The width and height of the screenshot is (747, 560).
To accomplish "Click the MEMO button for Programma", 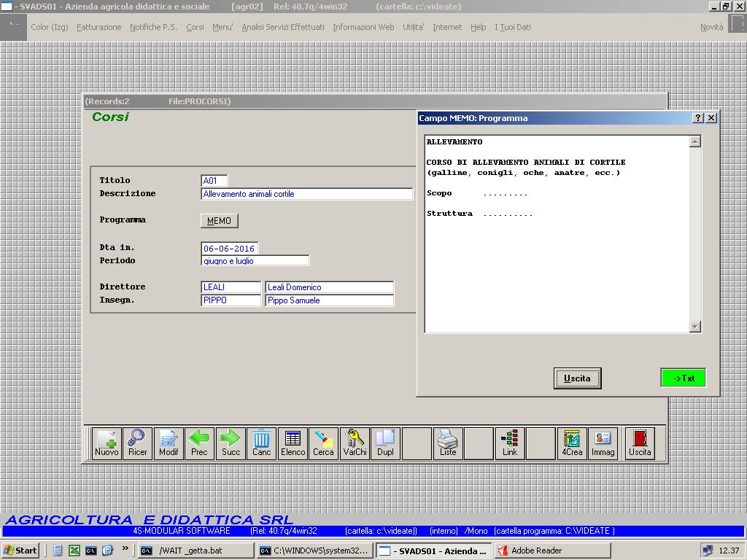I will pyautogui.click(x=219, y=221).
